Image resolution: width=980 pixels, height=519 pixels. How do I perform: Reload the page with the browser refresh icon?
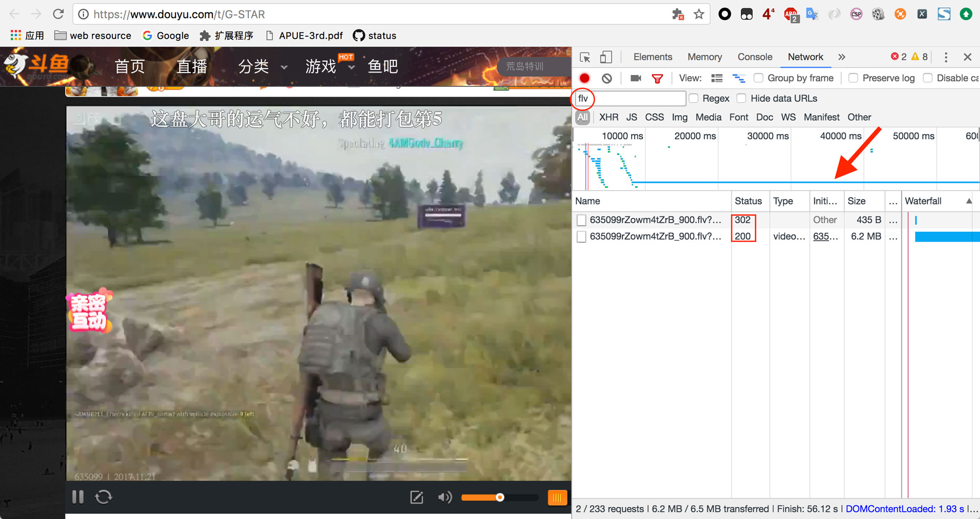pos(58,14)
